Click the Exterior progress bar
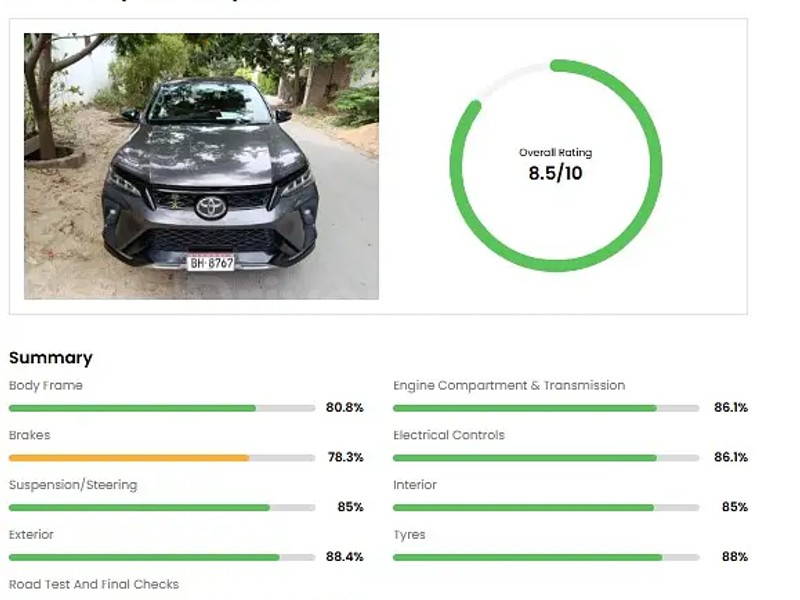This screenshot has height=600, width=800. [161, 557]
